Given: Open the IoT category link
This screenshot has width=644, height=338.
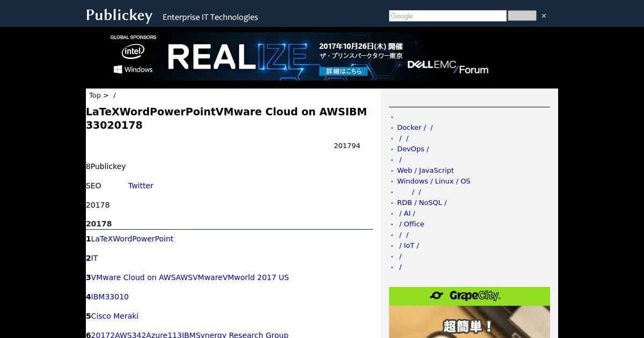Looking at the screenshot, I should pyautogui.click(x=408, y=246).
